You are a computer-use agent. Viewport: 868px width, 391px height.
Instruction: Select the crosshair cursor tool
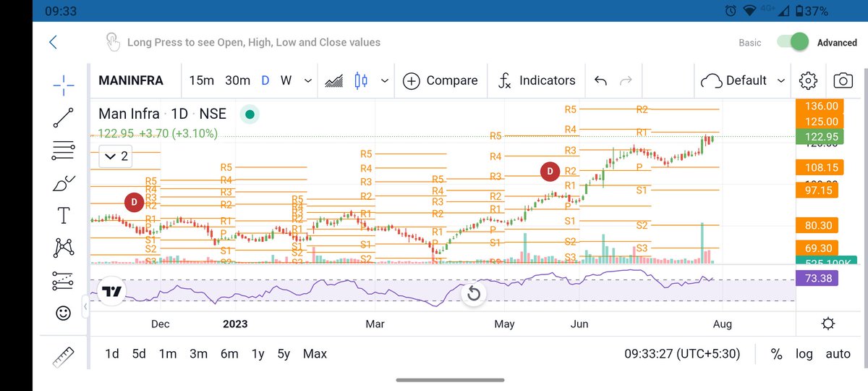64,85
